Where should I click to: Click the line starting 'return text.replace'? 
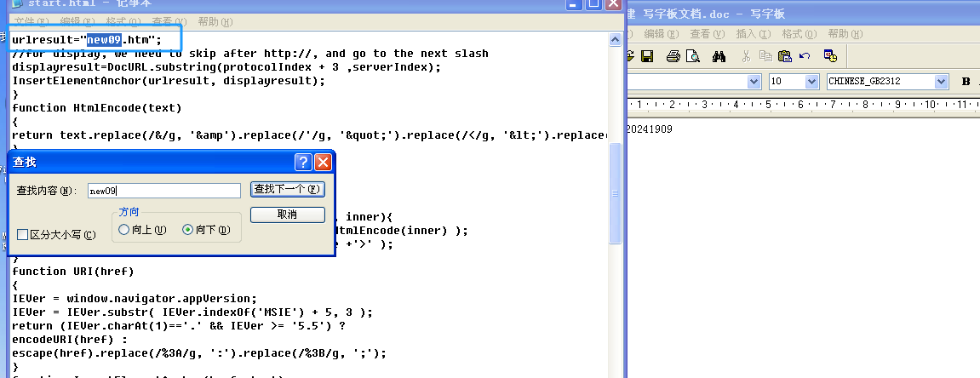pyautogui.click(x=309, y=135)
